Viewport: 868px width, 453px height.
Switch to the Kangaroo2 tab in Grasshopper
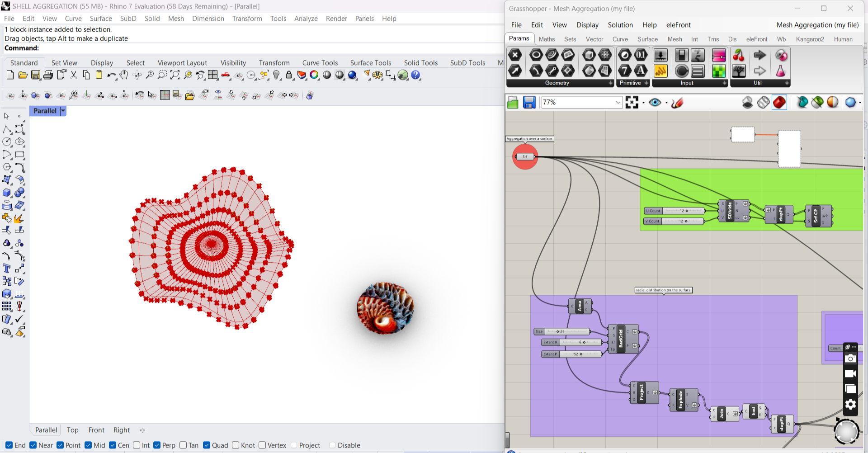(x=810, y=39)
